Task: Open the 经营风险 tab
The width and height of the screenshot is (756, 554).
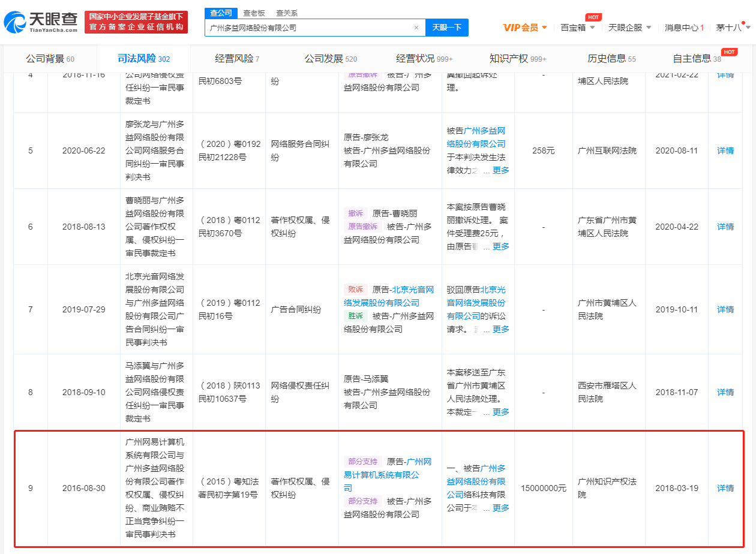Action: (x=237, y=59)
